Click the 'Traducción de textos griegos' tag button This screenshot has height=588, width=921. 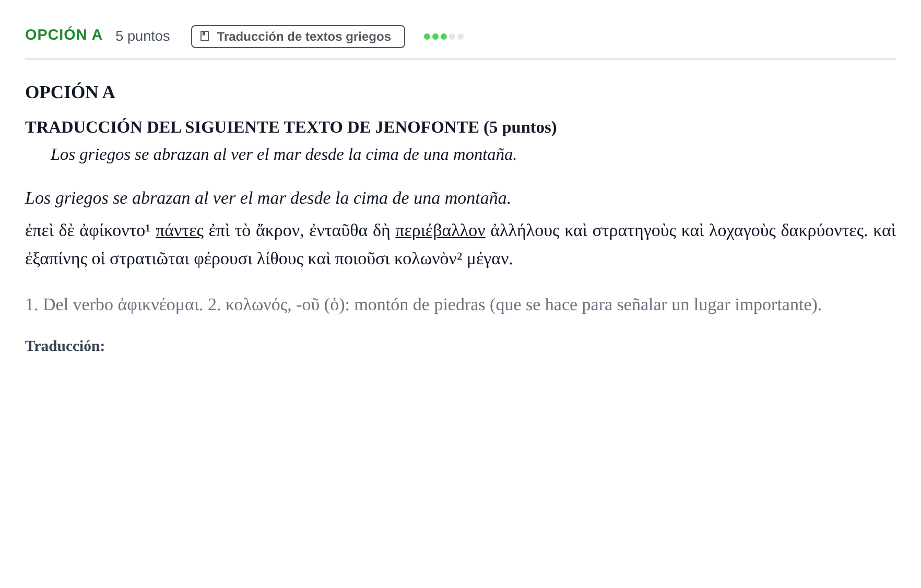pos(298,37)
